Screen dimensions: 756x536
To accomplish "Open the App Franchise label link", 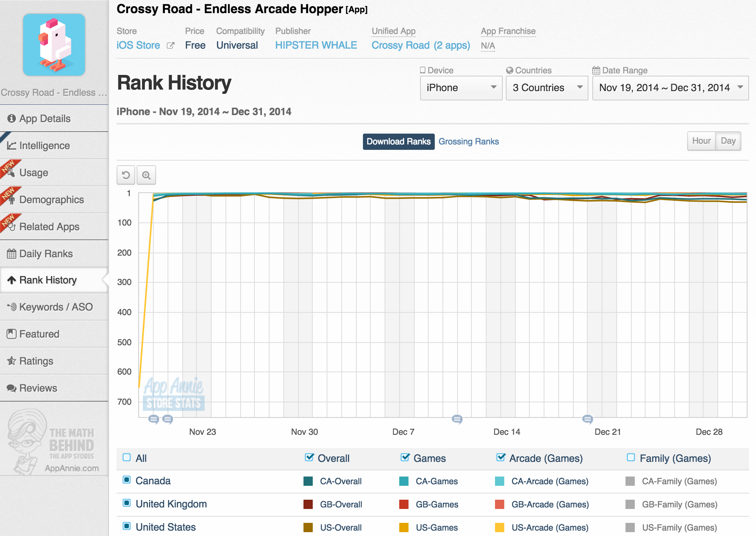I will 508,31.
